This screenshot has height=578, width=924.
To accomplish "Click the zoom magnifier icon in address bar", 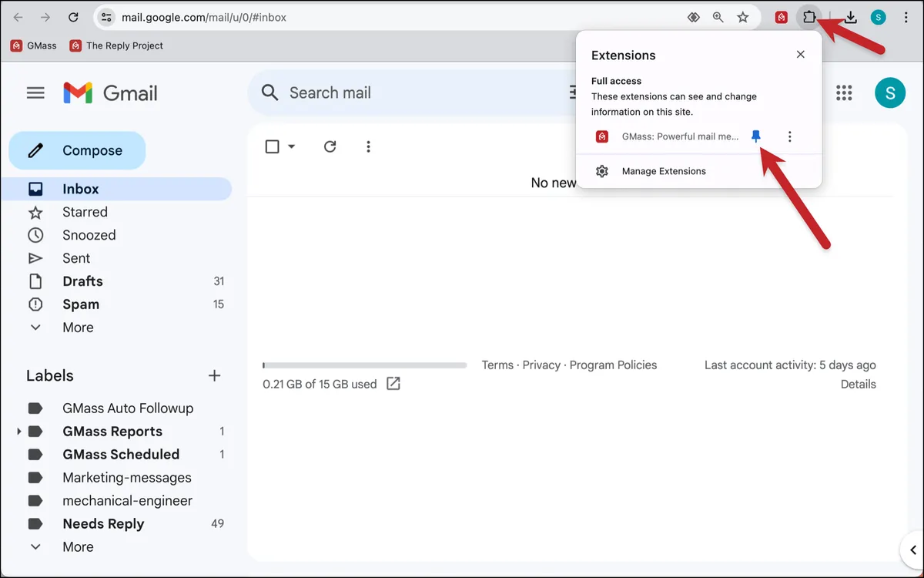I will click(x=718, y=17).
